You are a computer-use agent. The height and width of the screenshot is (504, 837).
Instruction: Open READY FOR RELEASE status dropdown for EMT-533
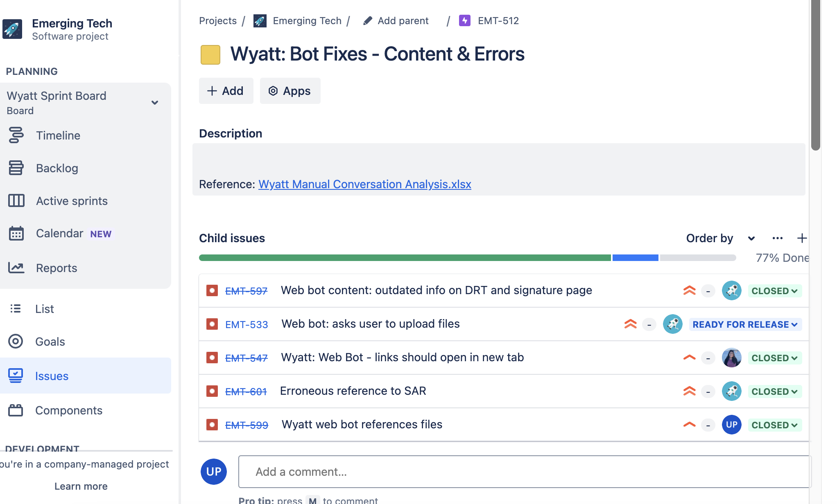pyautogui.click(x=745, y=324)
